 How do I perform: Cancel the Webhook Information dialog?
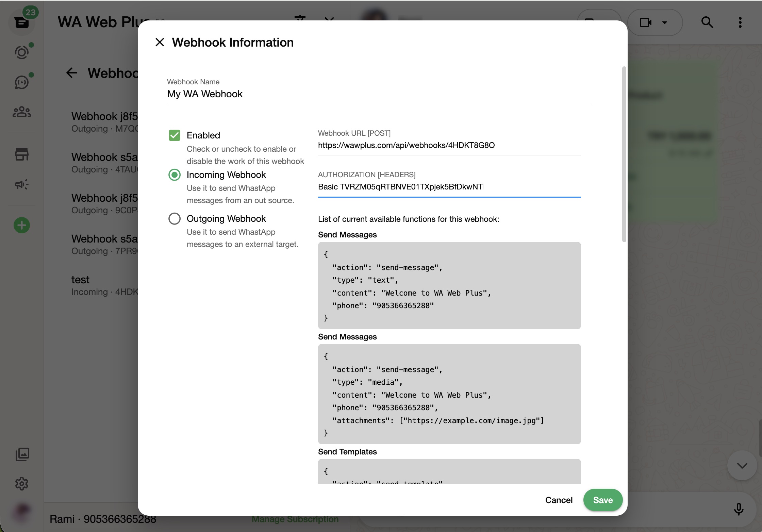click(559, 500)
